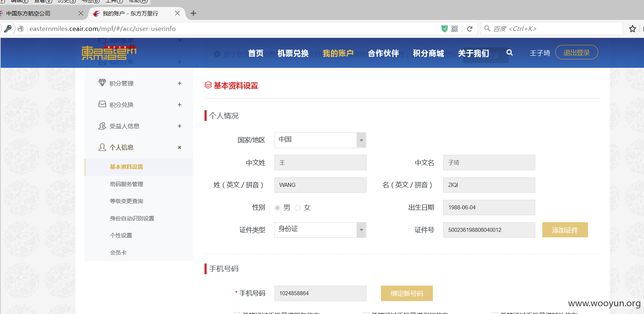
Task: Click the globe site identity icon
Action: 21,28
